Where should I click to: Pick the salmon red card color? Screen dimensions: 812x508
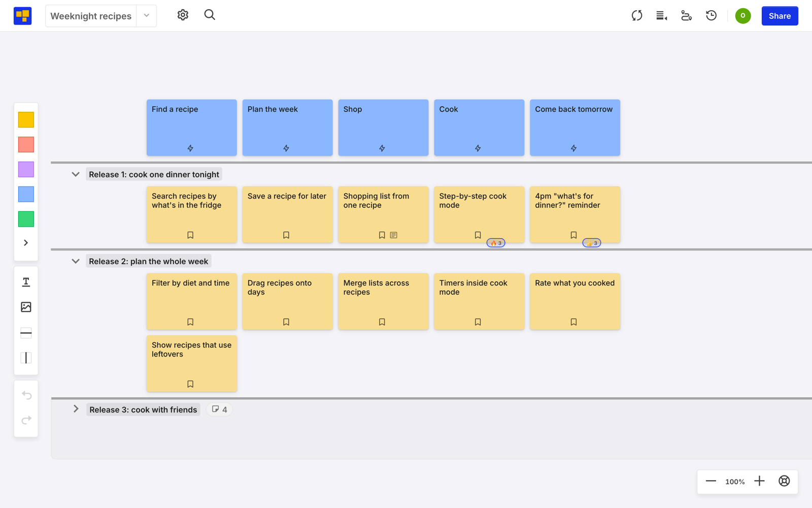(x=26, y=145)
